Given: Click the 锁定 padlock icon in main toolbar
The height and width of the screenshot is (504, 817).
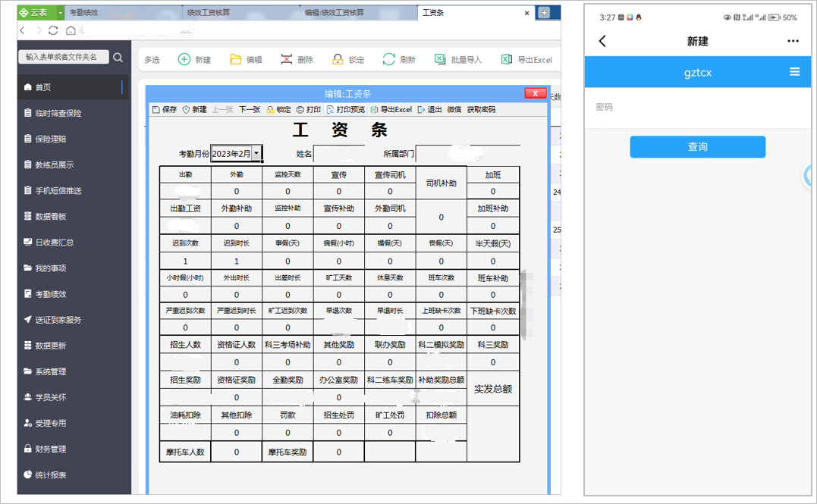Looking at the screenshot, I should pos(338,59).
